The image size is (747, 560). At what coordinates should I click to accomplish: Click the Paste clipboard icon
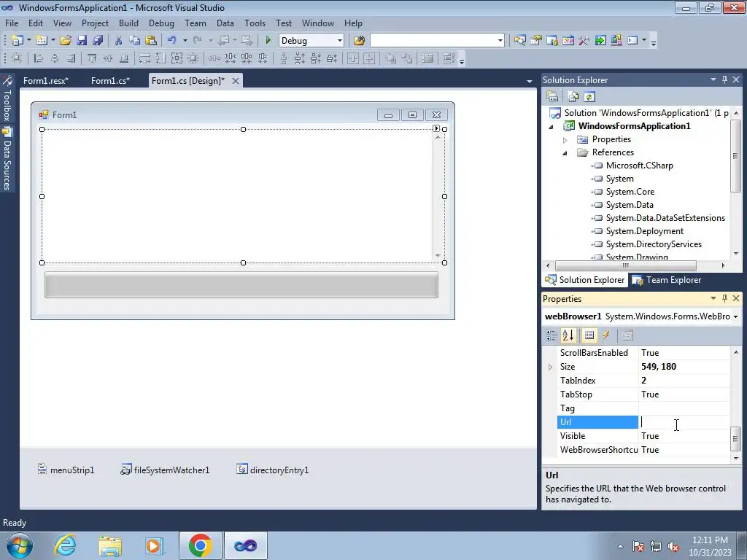(x=151, y=41)
